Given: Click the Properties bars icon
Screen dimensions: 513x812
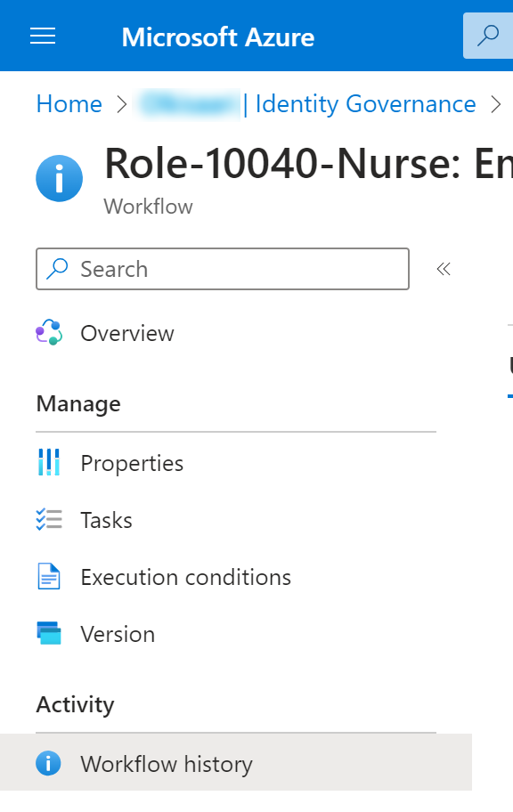Looking at the screenshot, I should pos(49,462).
